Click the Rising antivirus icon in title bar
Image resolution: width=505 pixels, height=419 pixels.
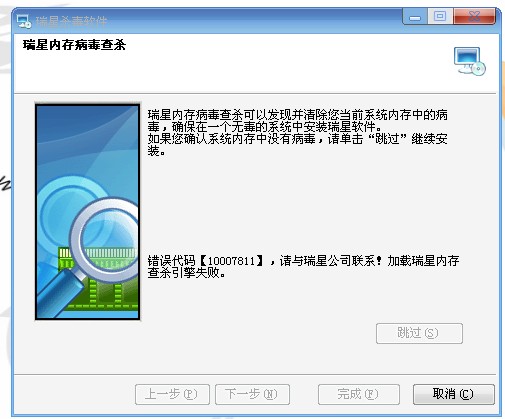pyautogui.click(x=24, y=21)
